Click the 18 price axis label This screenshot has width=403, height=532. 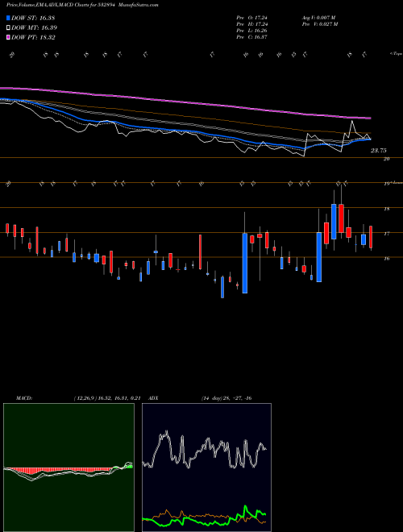(x=386, y=209)
